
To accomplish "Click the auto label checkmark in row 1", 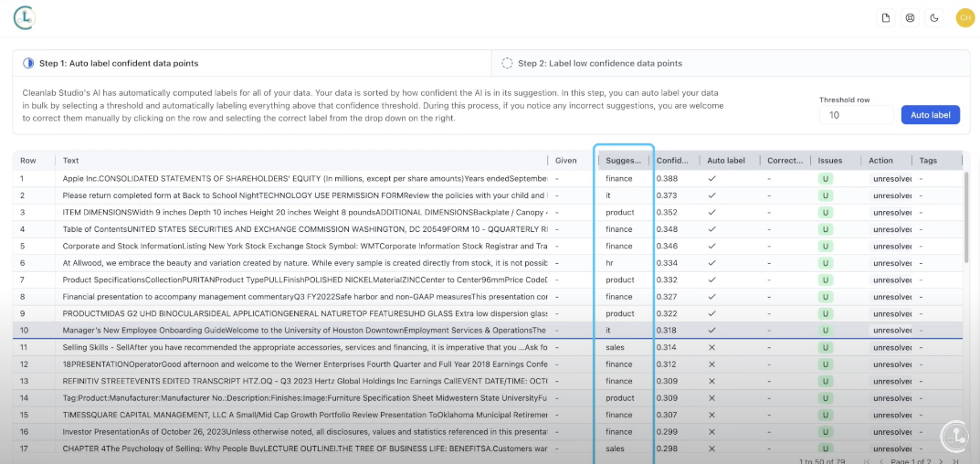I will (711, 178).
